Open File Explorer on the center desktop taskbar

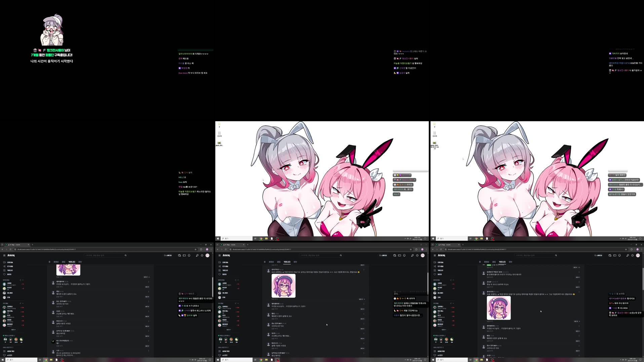tap(266, 238)
